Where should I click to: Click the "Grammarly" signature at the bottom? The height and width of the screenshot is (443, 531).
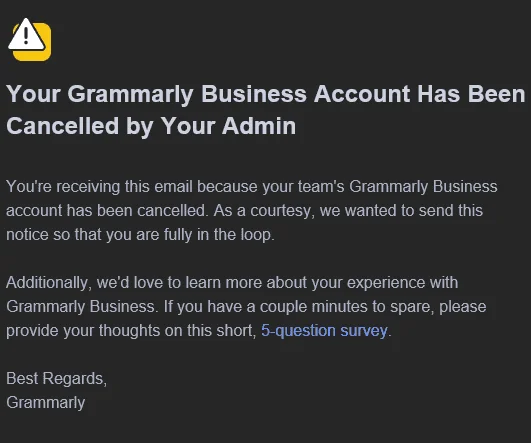click(46, 403)
